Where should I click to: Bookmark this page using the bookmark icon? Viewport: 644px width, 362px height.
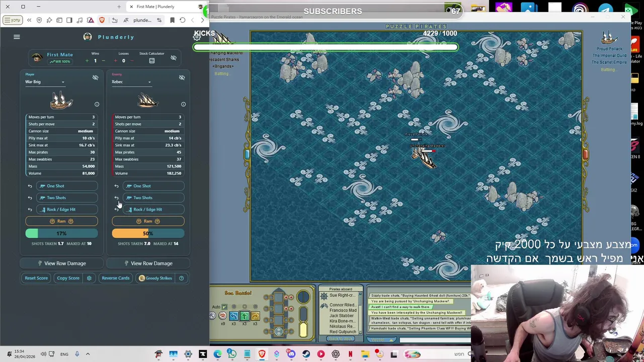[172, 20]
